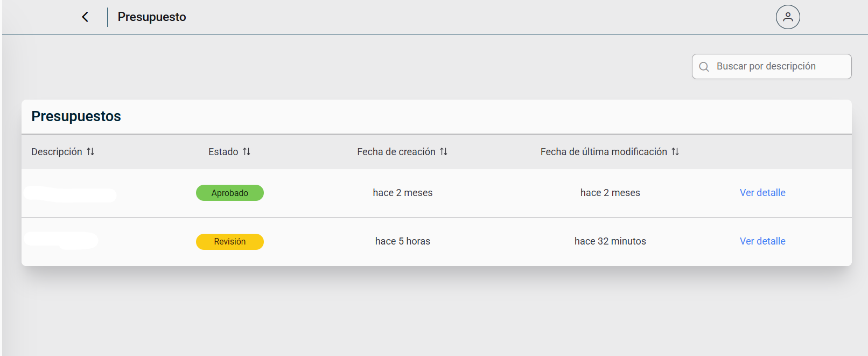The height and width of the screenshot is (356, 868).
Task: Sort by the Descripción column header
Action: click(57, 152)
